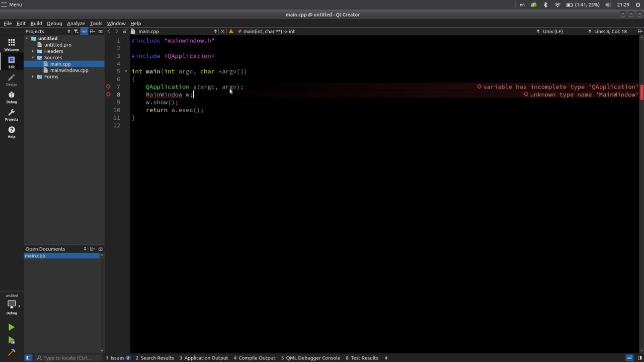Open the Issues output pane
The width and height of the screenshot is (644, 362).
118,358
